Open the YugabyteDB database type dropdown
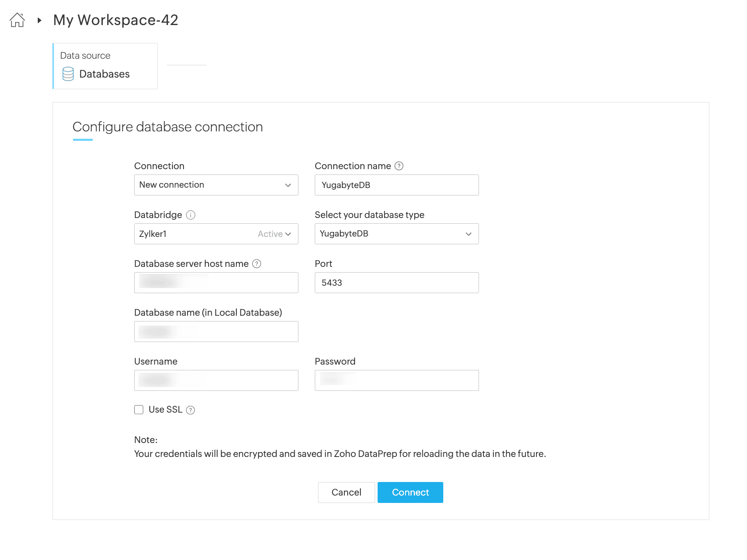The height and width of the screenshot is (560, 747). coord(396,234)
